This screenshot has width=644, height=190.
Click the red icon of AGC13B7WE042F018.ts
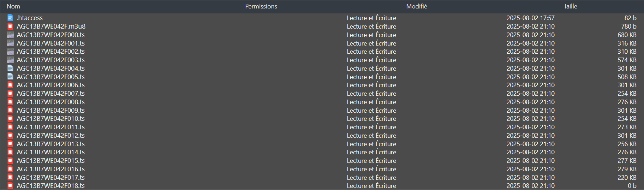click(10, 186)
